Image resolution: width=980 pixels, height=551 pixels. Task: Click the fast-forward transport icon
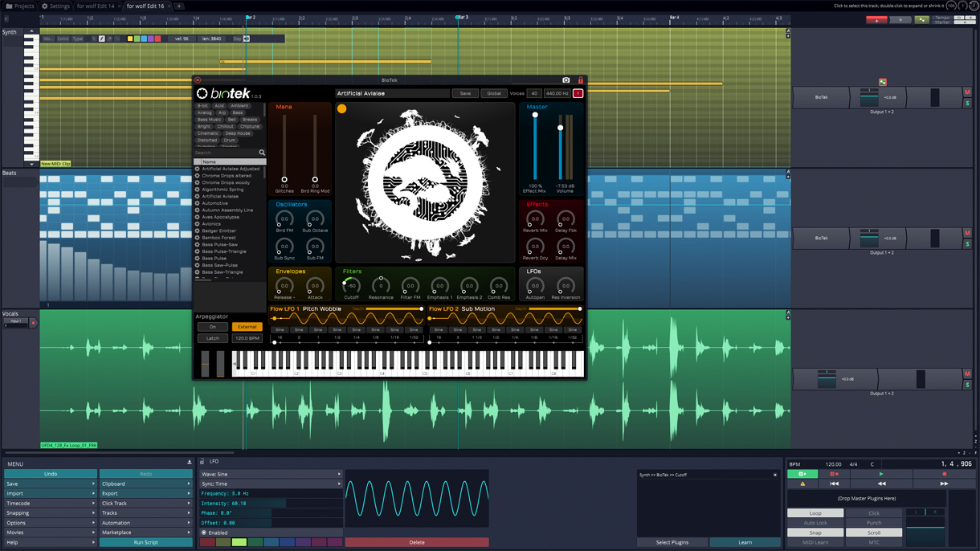tap(944, 484)
